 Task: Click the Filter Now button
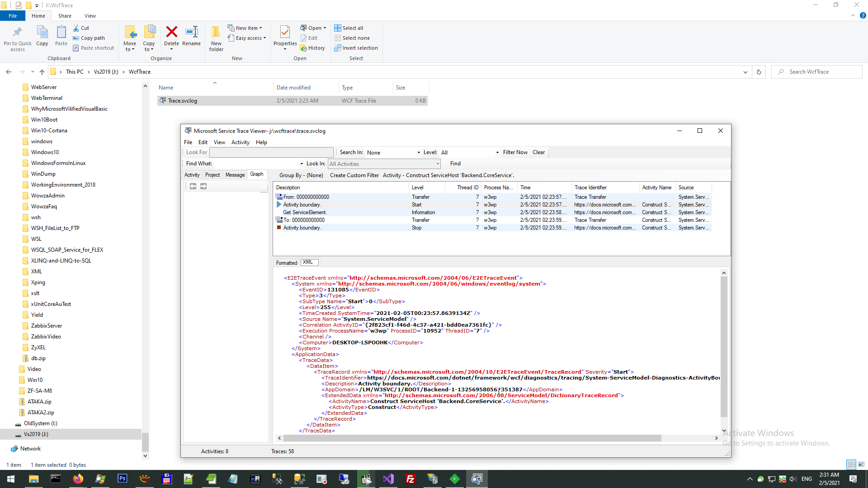515,152
